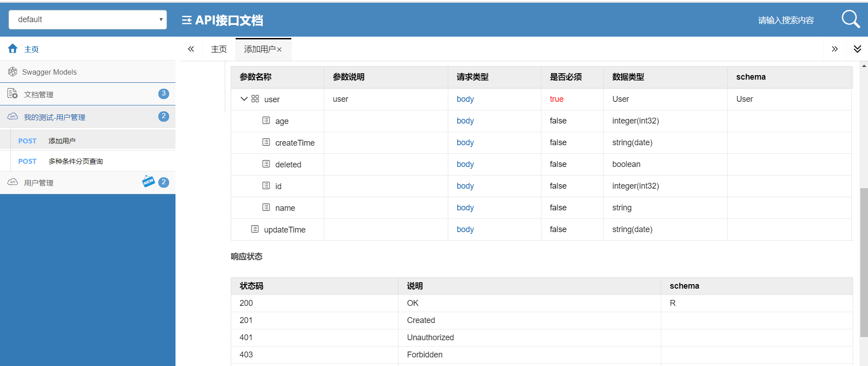
Task: Click body link in user row
Action: click(465, 99)
